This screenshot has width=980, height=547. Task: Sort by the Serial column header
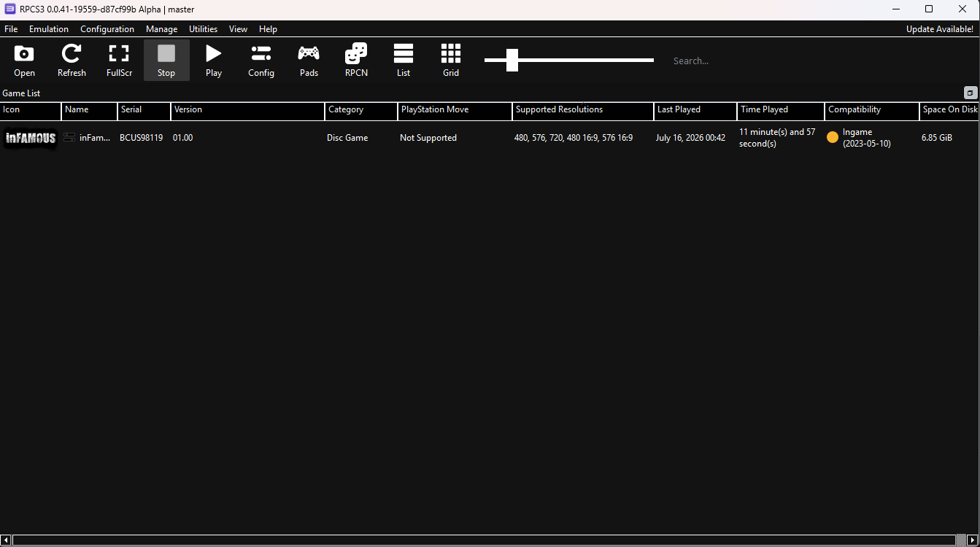pyautogui.click(x=144, y=111)
